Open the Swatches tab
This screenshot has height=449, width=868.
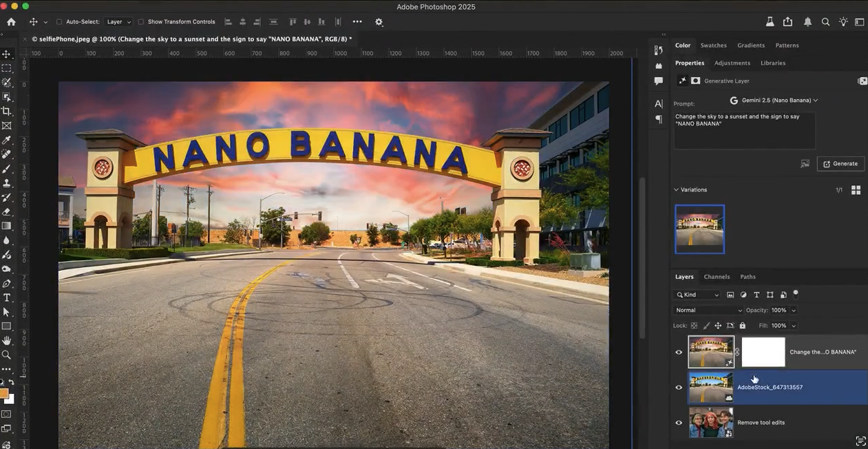point(713,45)
